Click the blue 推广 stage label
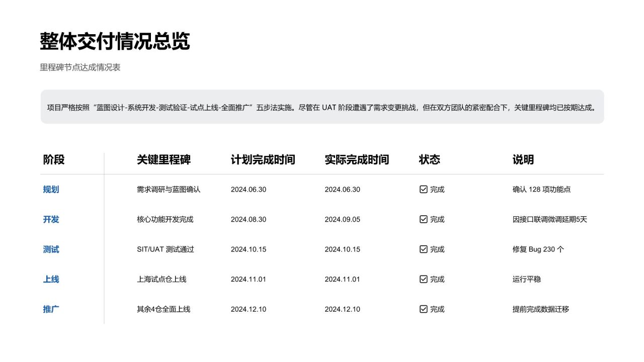The height and width of the screenshot is (362, 644). coord(51,309)
